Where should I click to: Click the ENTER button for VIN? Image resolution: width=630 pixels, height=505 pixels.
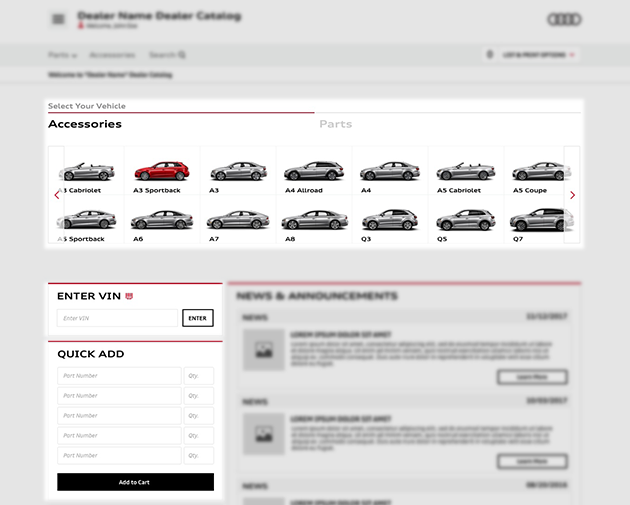(x=198, y=318)
